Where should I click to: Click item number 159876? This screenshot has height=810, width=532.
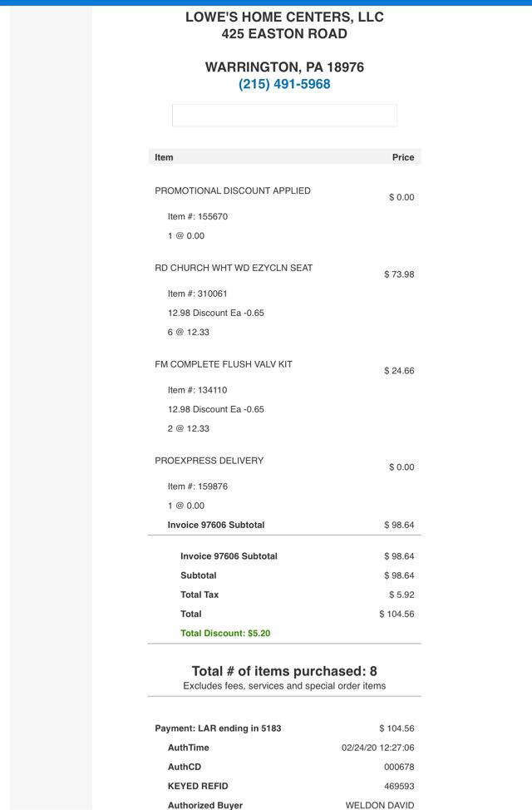[198, 486]
